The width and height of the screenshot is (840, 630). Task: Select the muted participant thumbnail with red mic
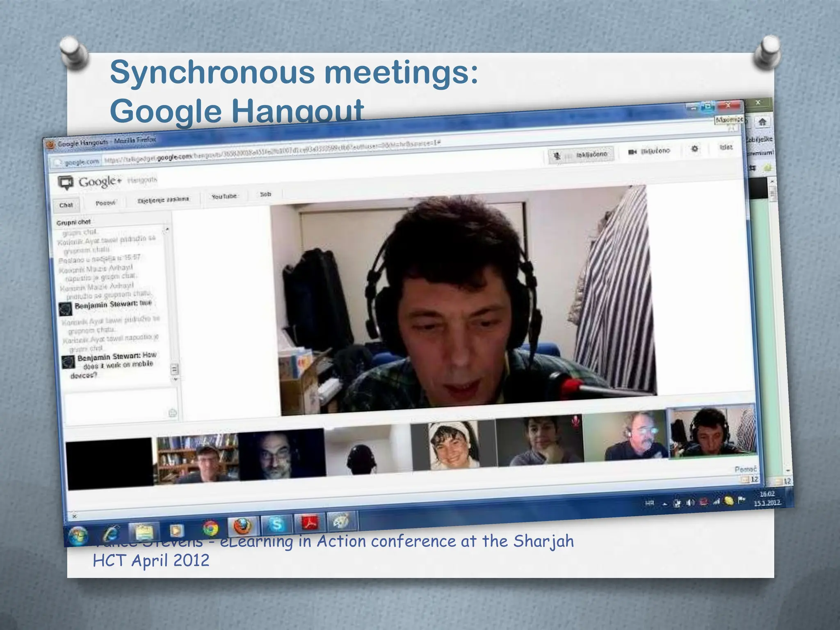[x=540, y=441]
